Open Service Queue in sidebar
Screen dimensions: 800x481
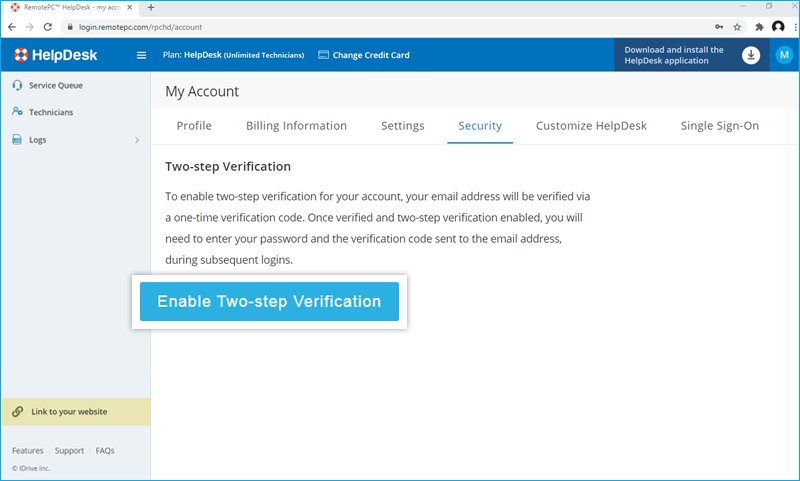[55, 85]
